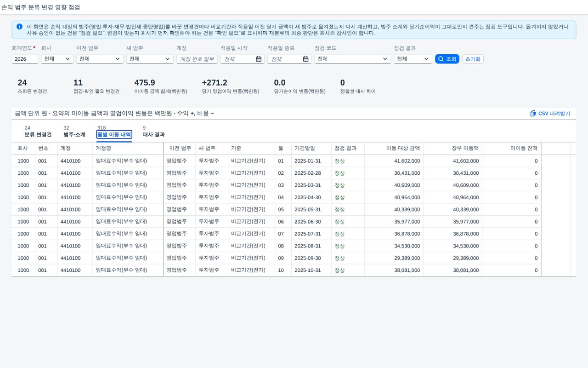Click the 점검 결과 table column header

(x=348, y=149)
